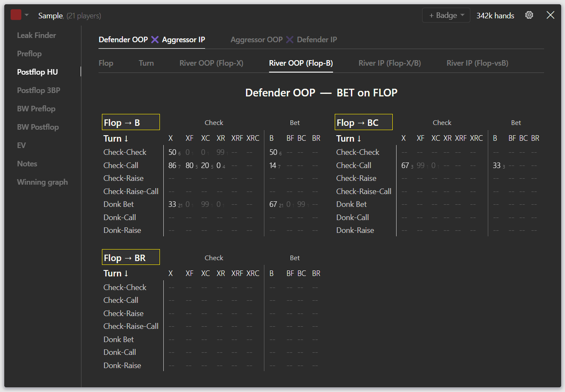Open the Preflop section

(29, 54)
